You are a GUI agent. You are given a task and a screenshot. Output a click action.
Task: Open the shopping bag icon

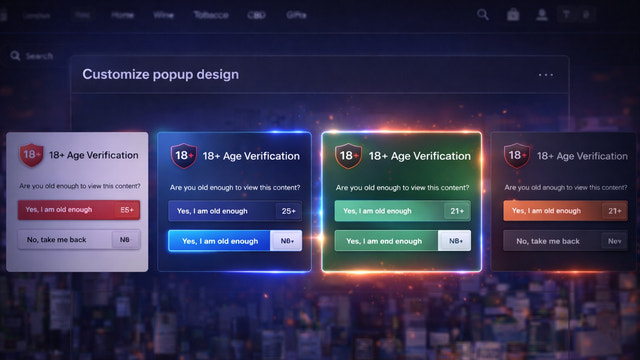pos(513,15)
